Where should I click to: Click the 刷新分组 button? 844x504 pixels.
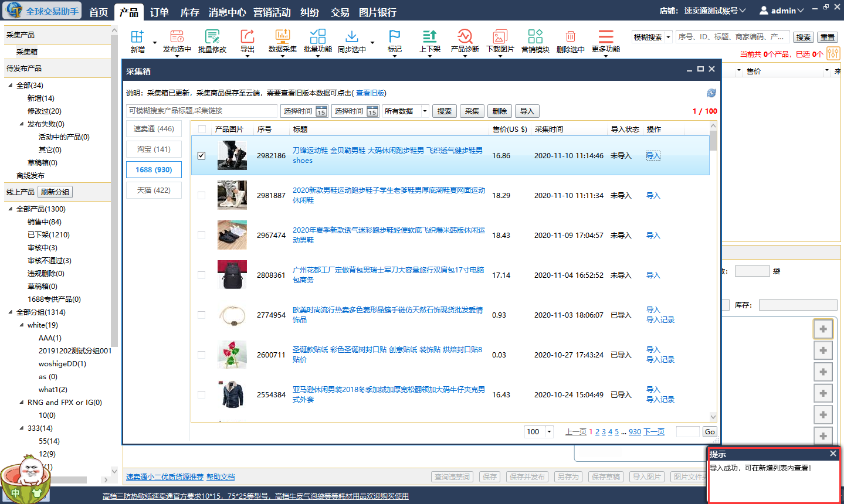[x=55, y=192]
